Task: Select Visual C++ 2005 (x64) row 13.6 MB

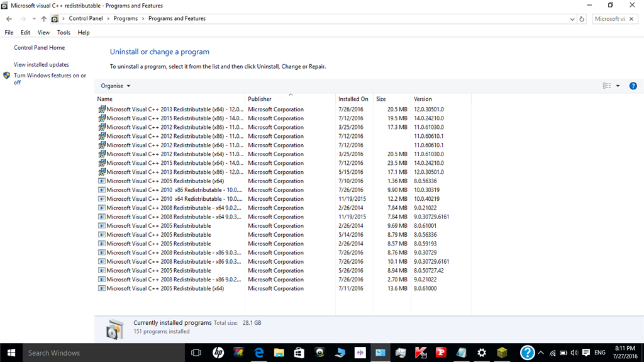Action: tap(284, 289)
